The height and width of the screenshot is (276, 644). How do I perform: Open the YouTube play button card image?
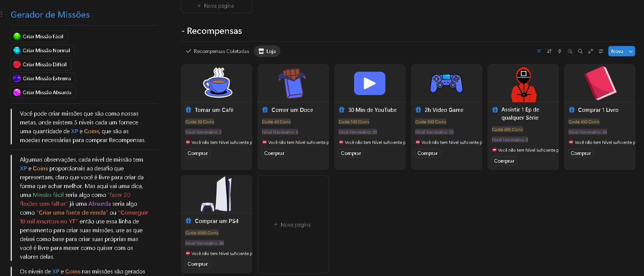(370, 83)
